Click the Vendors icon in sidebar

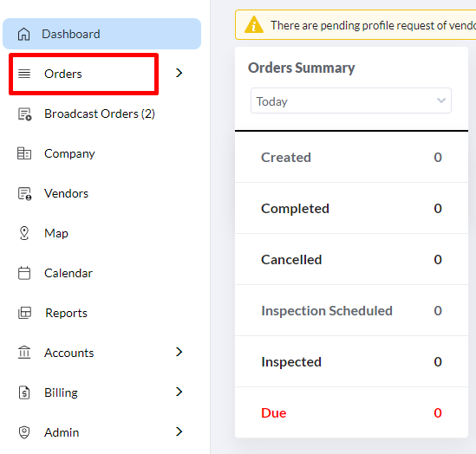click(24, 194)
